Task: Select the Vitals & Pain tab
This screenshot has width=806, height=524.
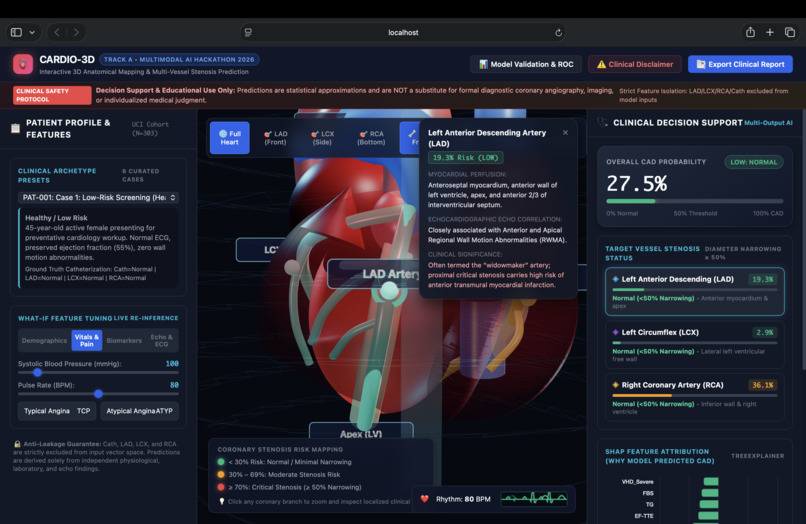Action: (x=86, y=340)
